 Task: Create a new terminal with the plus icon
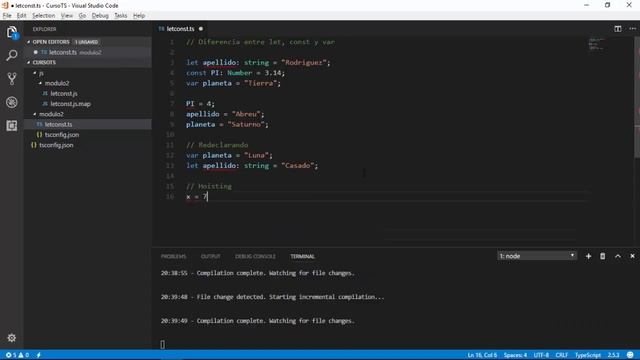(588, 256)
